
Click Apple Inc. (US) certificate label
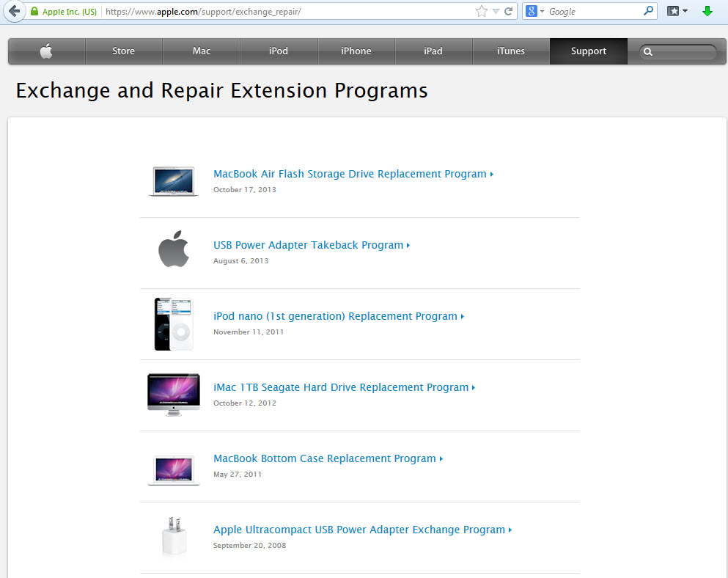70,12
